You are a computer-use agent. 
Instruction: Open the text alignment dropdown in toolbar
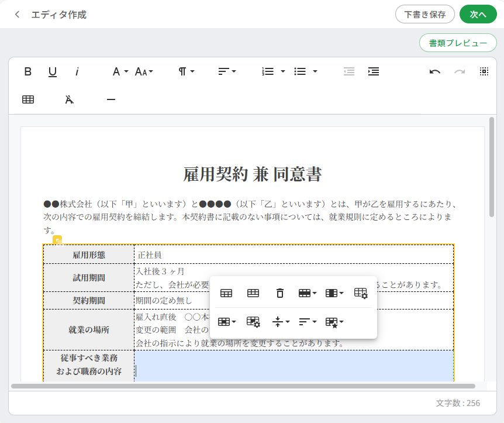227,71
